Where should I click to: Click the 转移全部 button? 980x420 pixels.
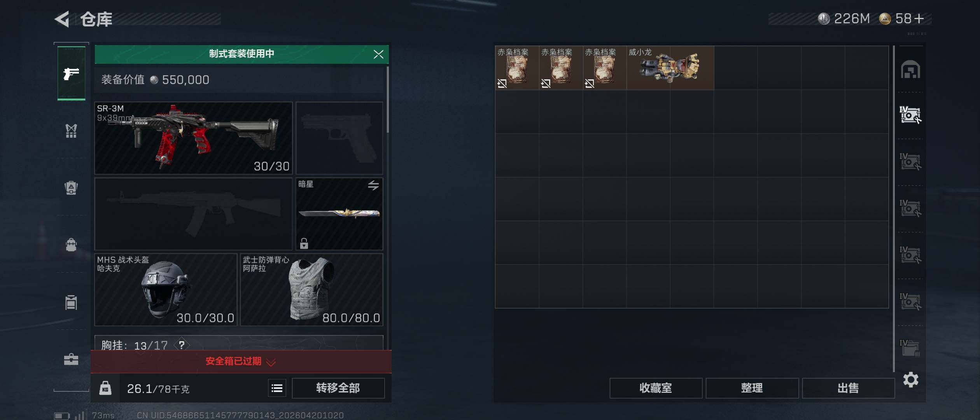point(338,388)
